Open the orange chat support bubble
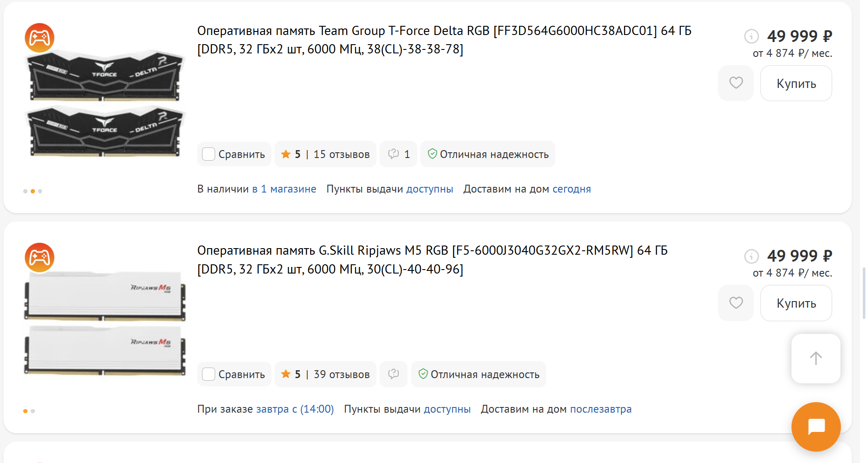 point(816,426)
